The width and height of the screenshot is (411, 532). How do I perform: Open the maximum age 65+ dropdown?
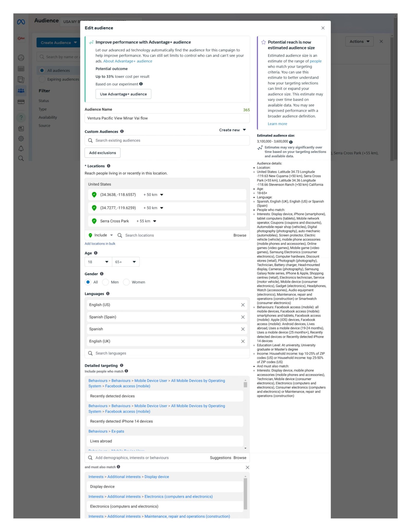(126, 262)
